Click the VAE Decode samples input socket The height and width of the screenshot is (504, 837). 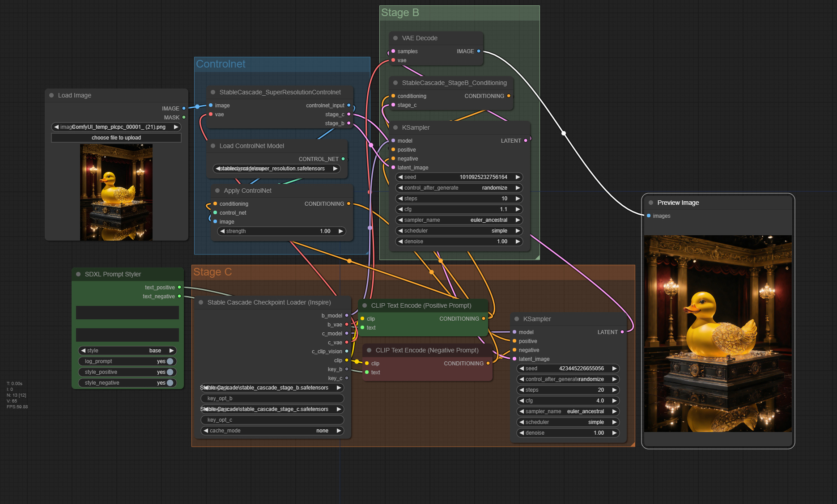[393, 51]
